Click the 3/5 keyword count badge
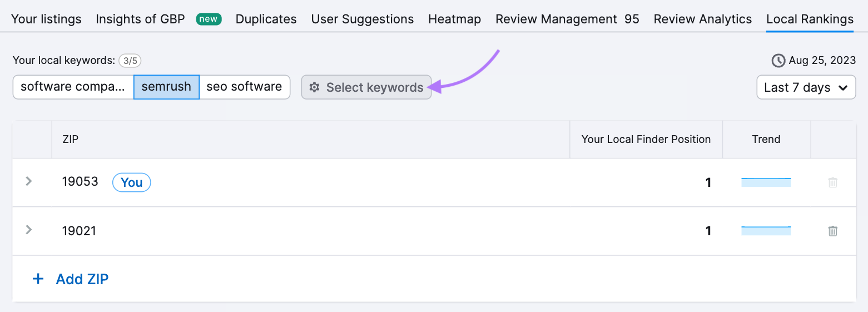 click(x=130, y=61)
